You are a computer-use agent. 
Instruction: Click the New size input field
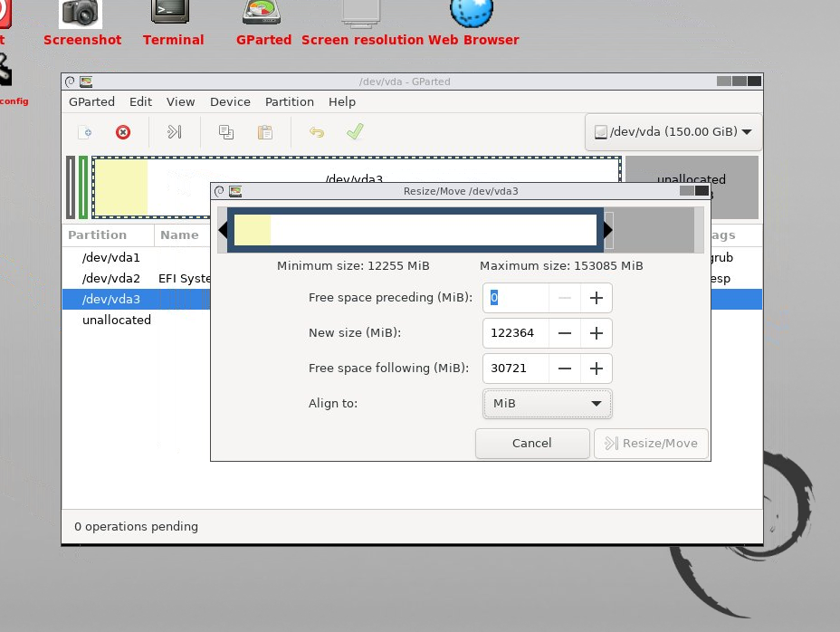516,333
